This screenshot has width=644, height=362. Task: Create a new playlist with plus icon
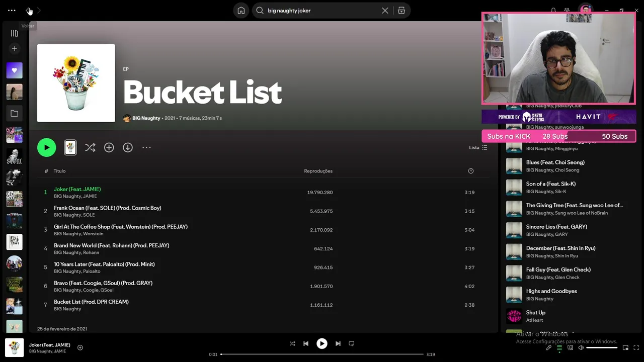coord(14,49)
